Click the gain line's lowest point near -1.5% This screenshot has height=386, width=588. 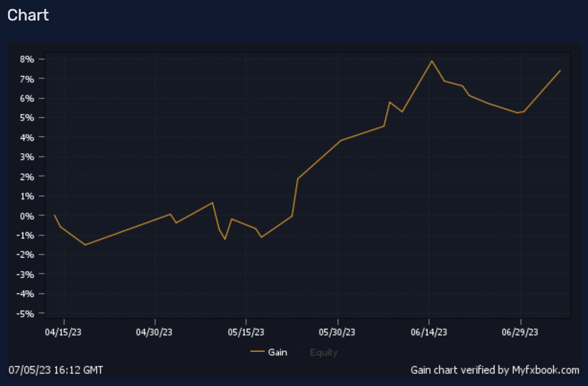coord(85,245)
